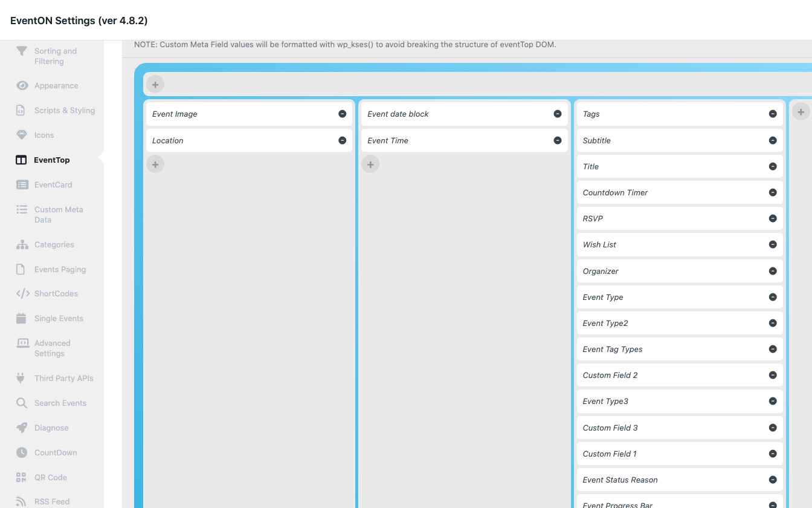Remove the Organizer field
812x508 pixels.
pyautogui.click(x=773, y=271)
